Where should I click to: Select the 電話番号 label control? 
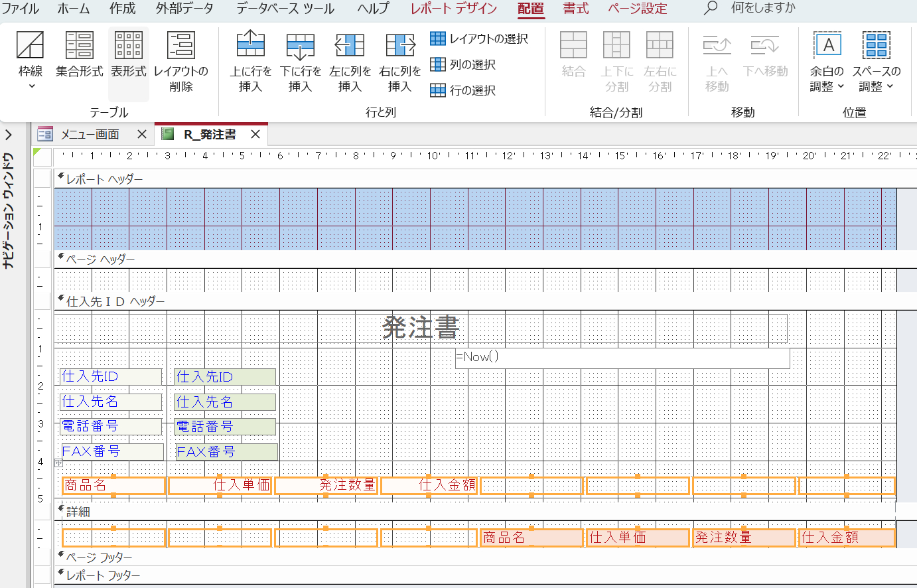111,426
